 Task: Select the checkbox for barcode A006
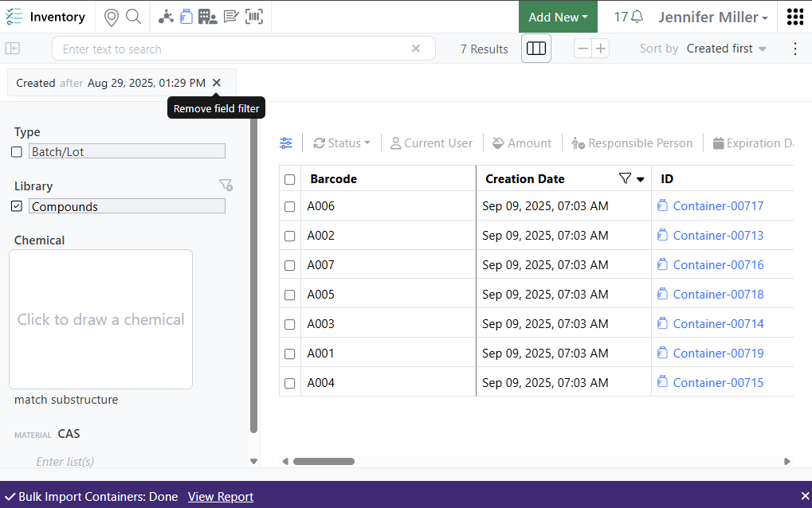point(290,206)
